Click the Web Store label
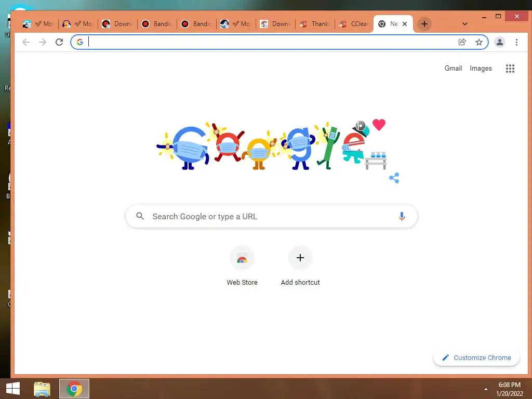 click(x=242, y=282)
